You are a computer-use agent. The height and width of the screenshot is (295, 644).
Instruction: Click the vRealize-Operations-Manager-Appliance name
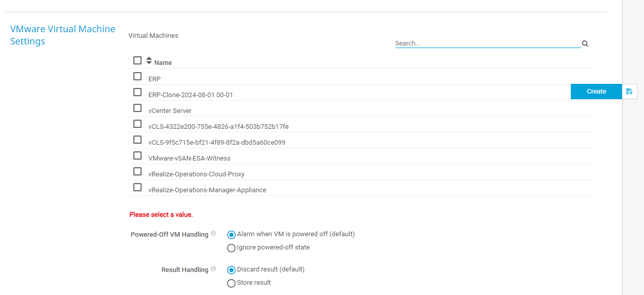pos(207,190)
